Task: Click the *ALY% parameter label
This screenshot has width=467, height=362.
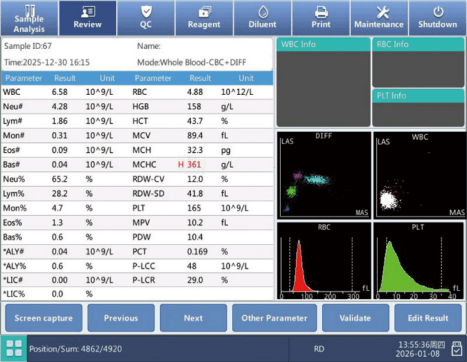Action: (x=14, y=266)
